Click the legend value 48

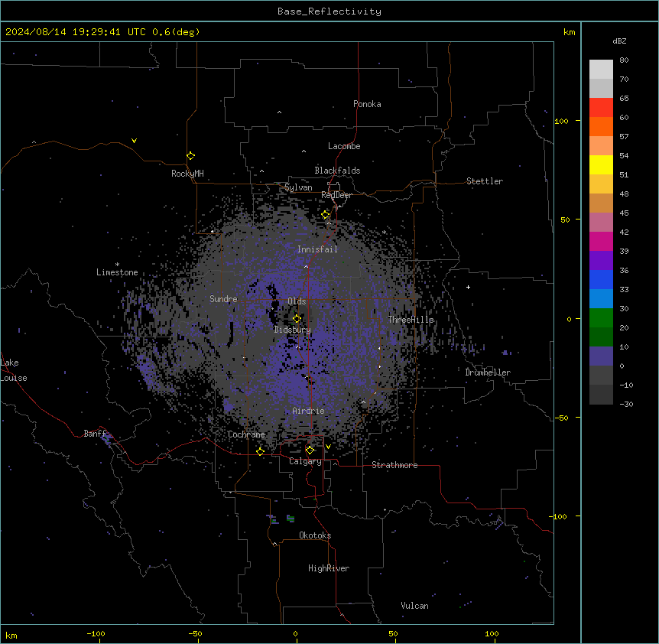[x=624, y=194]
